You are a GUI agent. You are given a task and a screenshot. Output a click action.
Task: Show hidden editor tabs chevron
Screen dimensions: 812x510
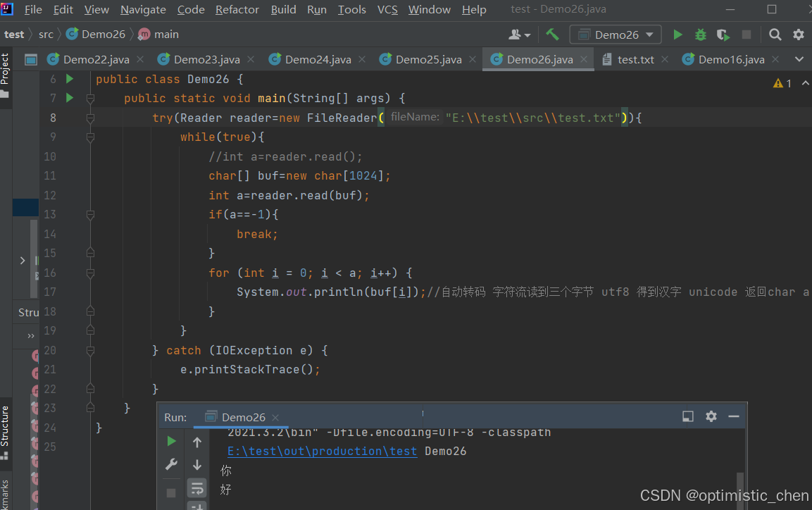799,60
